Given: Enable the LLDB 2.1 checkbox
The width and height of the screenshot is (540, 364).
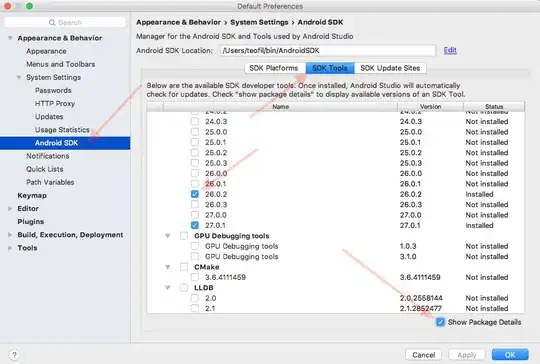Looking at the screenshot, I should coord(195,308).
